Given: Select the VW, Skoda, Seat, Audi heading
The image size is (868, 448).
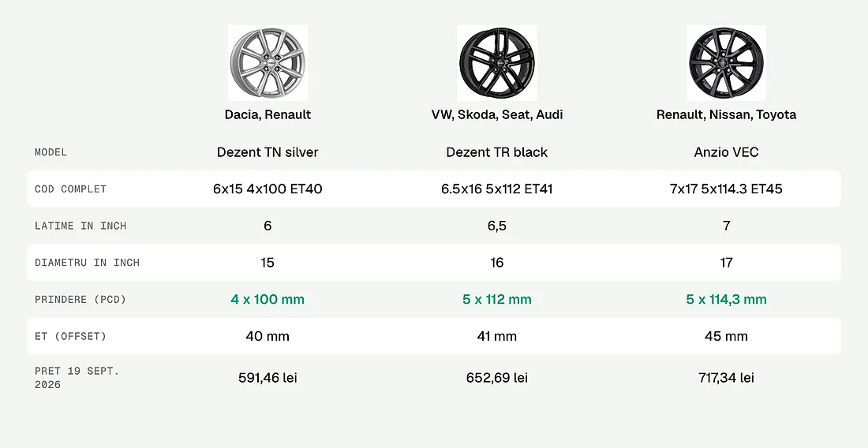Looking at the screenshot, I should [497, 114].
